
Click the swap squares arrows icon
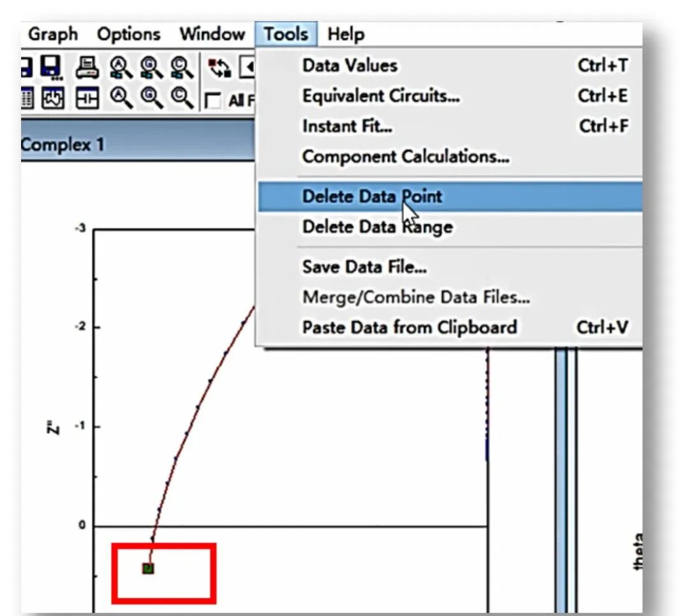point(219,68)
